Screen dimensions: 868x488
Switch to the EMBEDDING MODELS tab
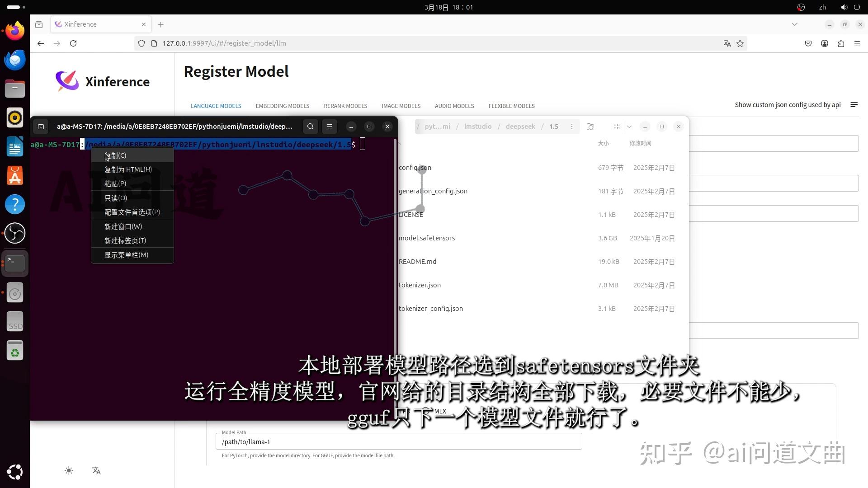click(283, 106)
